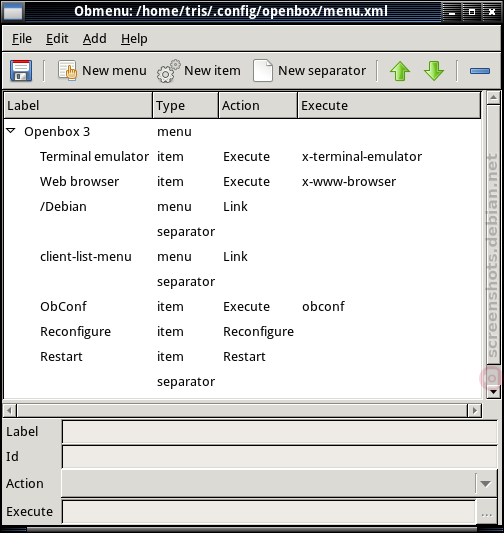Open the File menu
The width and height of the screenshot is (504, 533).
[22, 39]
